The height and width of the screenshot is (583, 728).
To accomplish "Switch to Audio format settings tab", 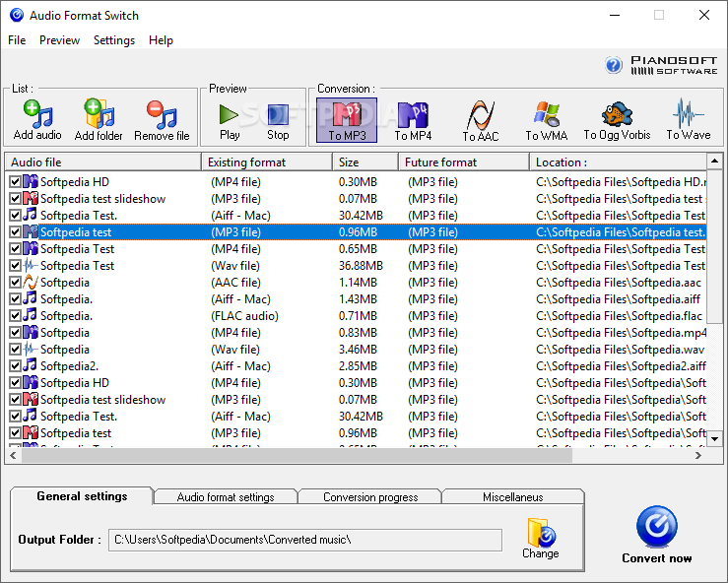I will pyautogui.click(x=226, y=497).
